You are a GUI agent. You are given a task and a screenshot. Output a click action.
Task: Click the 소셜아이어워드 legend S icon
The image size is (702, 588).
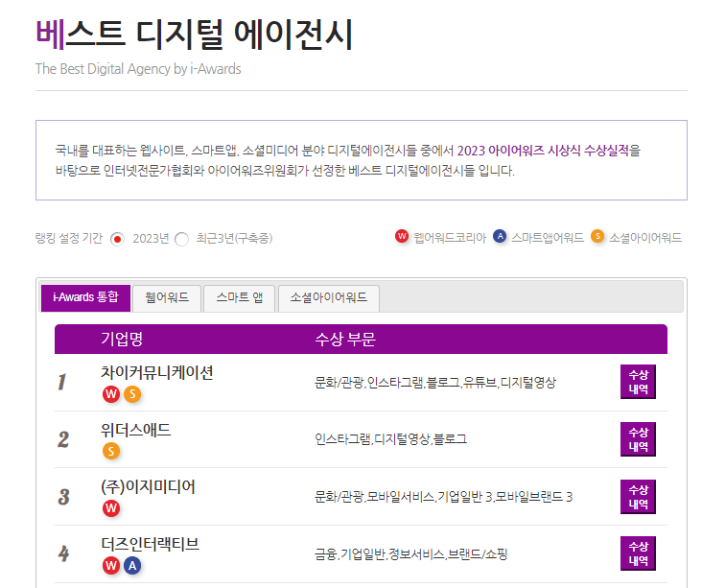pos(597,236)
